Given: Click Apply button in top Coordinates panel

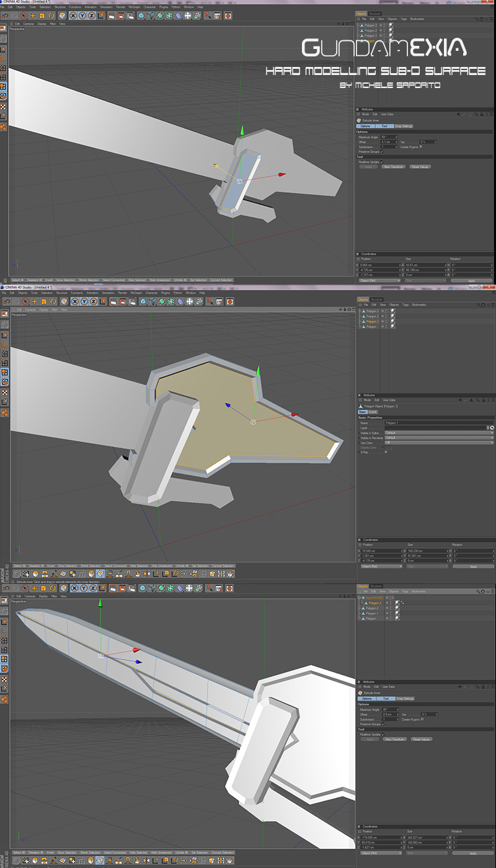Looking at the screenshot, I should 472,280.
